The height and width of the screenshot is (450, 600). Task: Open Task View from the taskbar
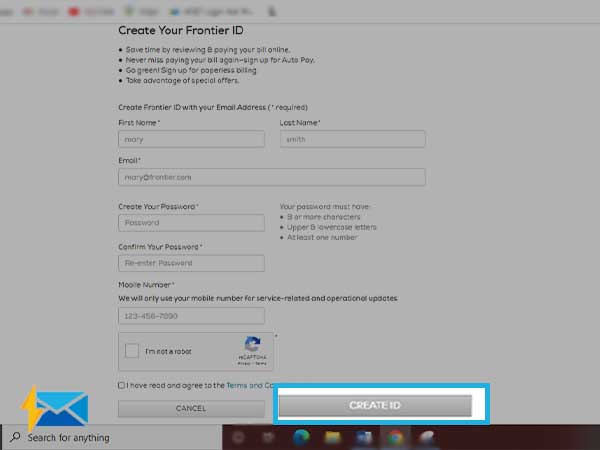pyautogui.click(x=269, y=437)
